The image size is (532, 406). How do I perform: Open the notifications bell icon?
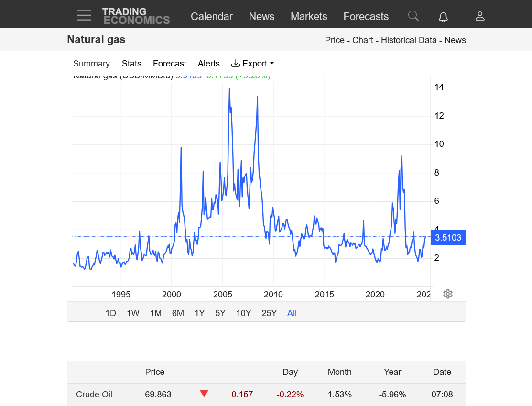click(443, 16)
